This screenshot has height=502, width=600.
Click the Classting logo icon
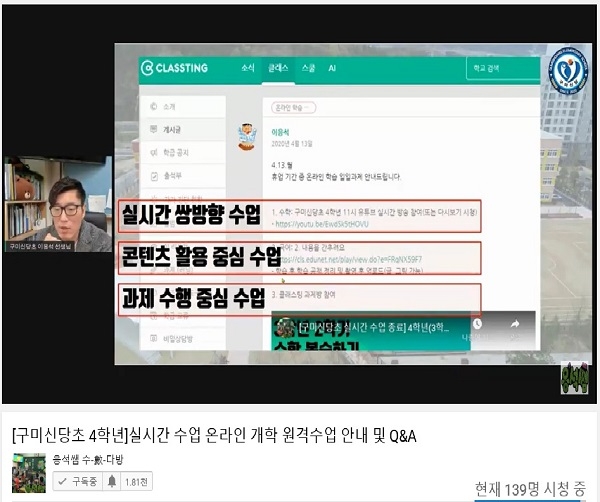point(147,68)
